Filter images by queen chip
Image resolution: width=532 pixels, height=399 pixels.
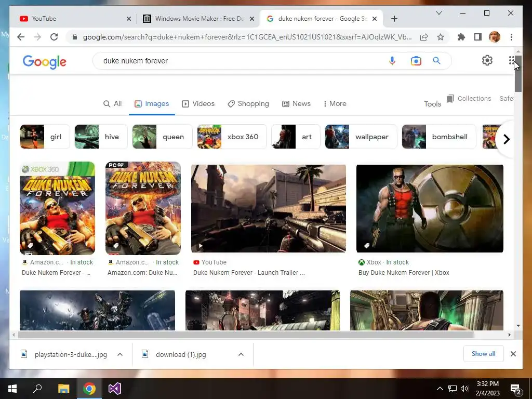point(162,137)
